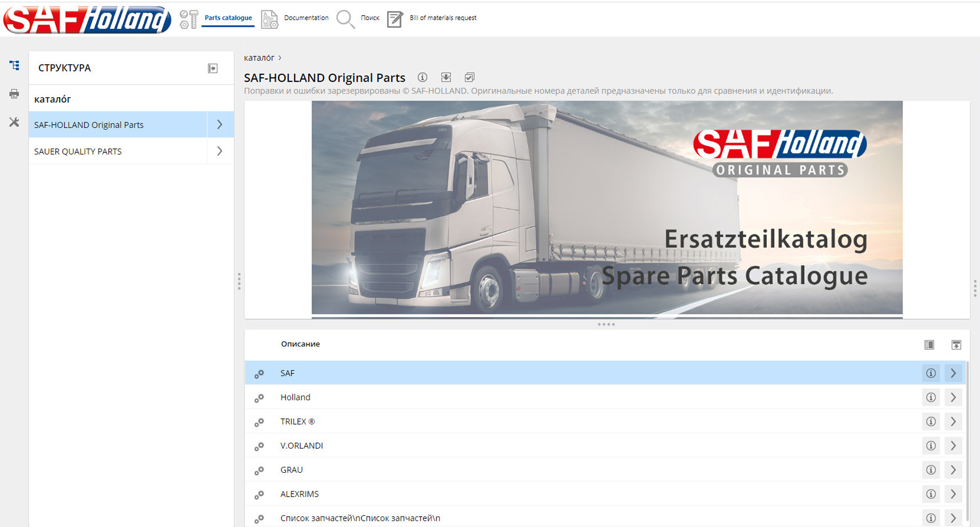980x527 pixels.
Task: Click the printer icon in left sidebar
Action: tap(14, 93)
